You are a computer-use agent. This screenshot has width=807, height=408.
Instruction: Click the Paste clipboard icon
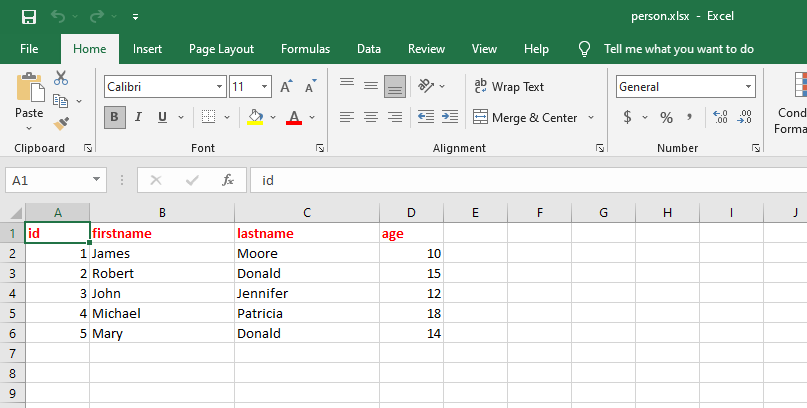pos(30,87)
